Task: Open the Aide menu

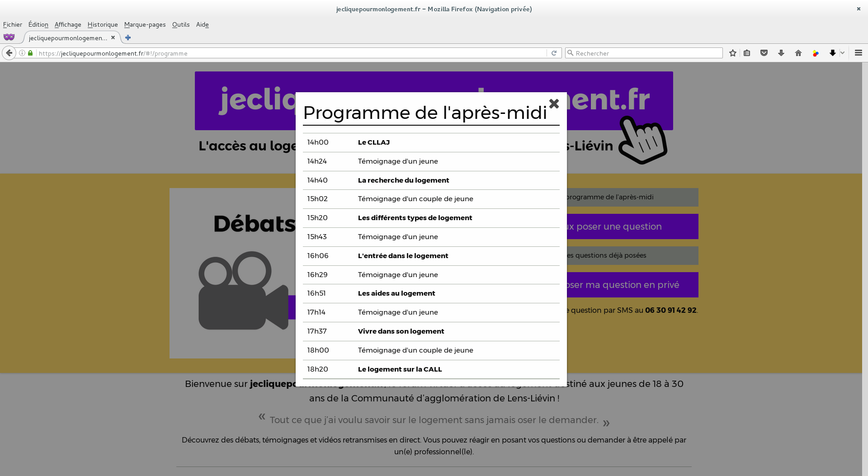Action: pos(203,24)
